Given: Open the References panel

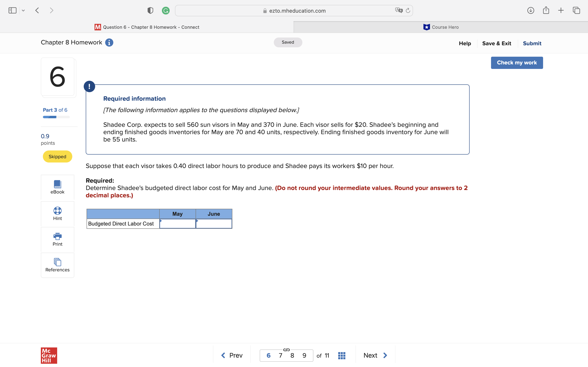Looking at the screenshot, I should (57, 265).
